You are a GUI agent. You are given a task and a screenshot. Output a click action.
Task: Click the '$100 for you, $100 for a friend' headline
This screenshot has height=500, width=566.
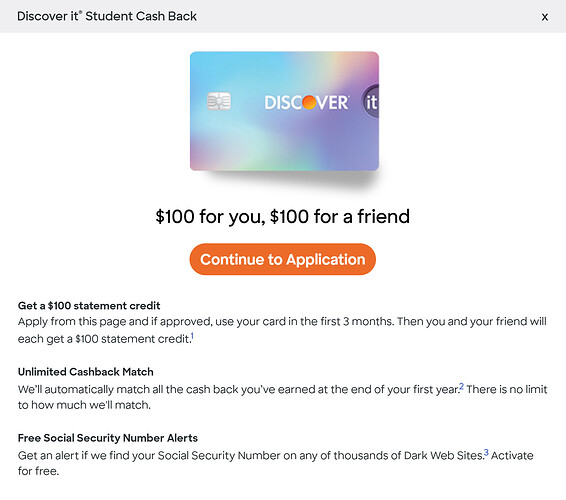[x=283, y=217]
